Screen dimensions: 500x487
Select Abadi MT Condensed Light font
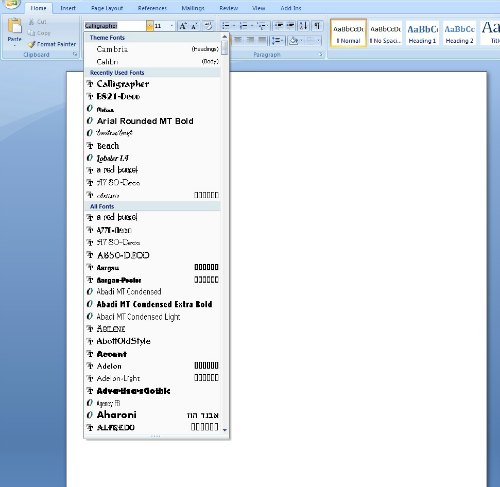tap(153, 316)
